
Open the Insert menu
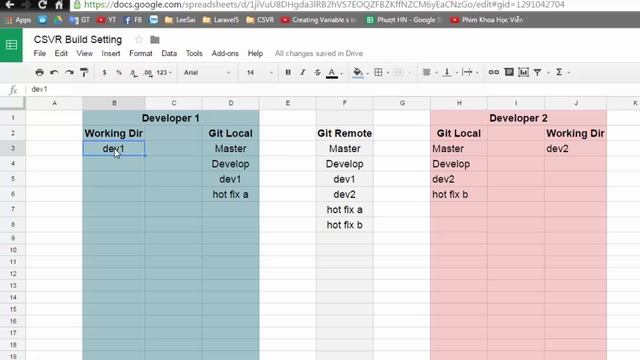[111, 53]
